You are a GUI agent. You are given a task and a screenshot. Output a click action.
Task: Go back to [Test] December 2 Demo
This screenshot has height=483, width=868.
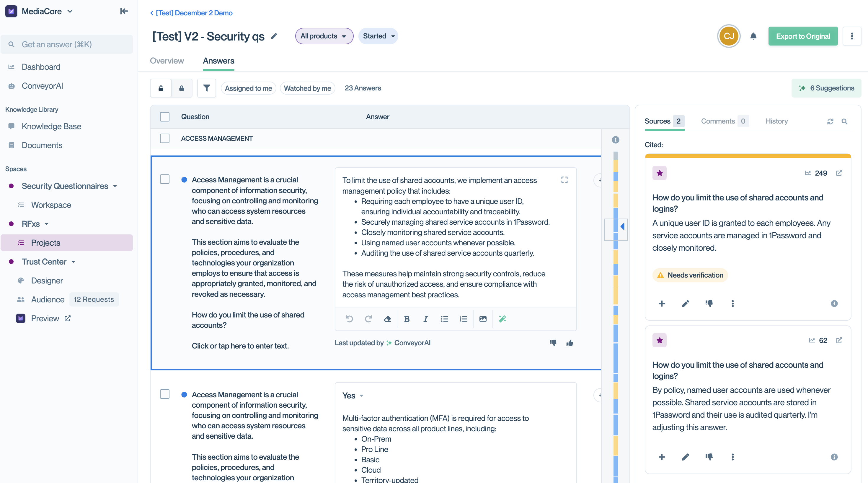(x=191, y=13)
